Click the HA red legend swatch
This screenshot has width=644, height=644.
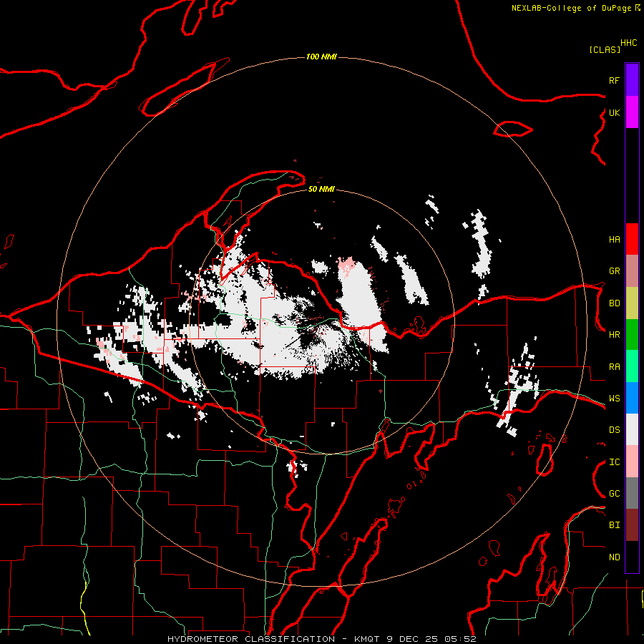632,239
